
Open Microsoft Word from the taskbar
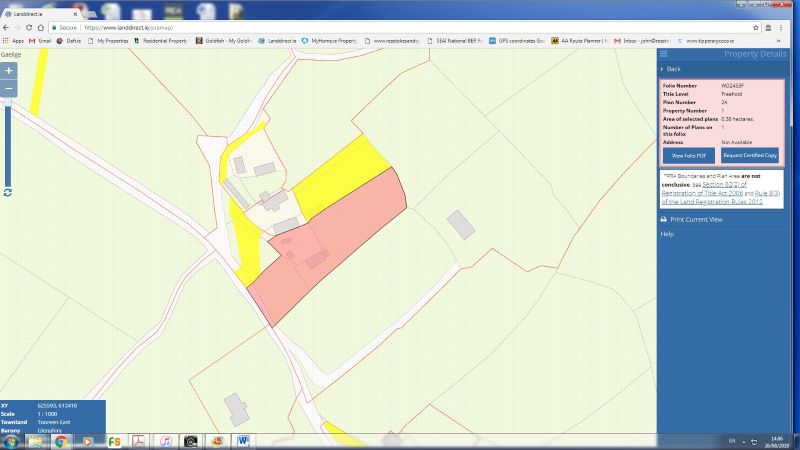(242, 440)
